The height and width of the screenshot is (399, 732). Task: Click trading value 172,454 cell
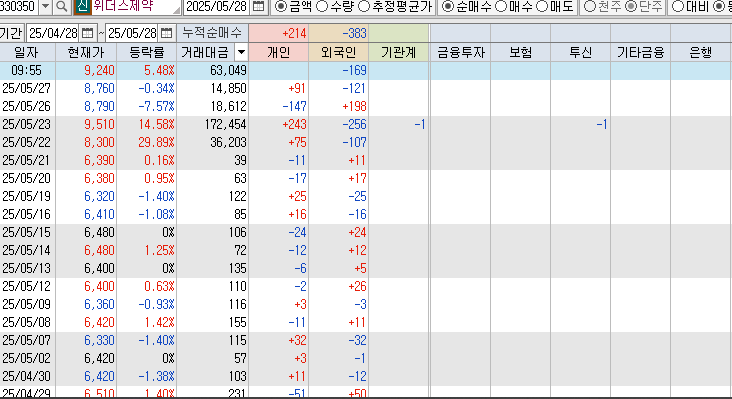click(225, 125)
